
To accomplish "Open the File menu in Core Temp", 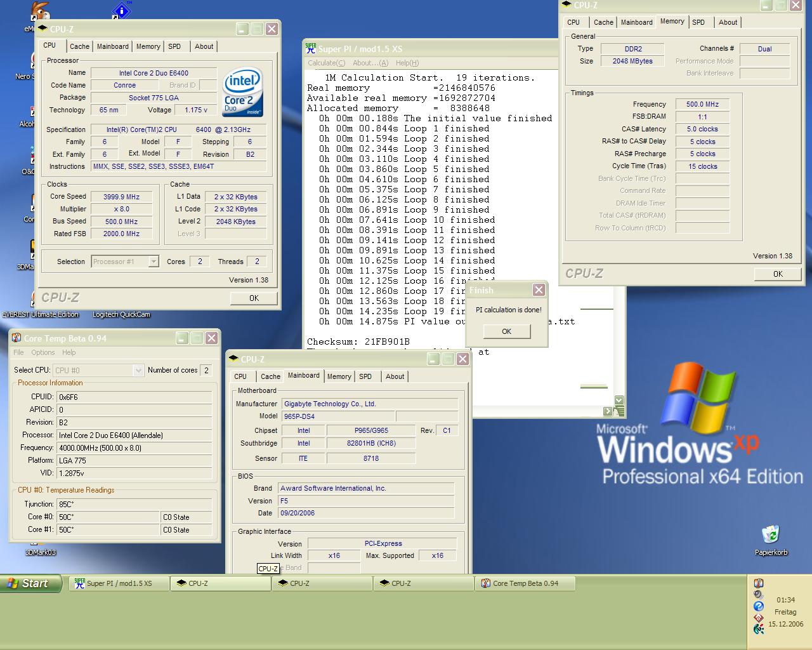I will [18, 352].
